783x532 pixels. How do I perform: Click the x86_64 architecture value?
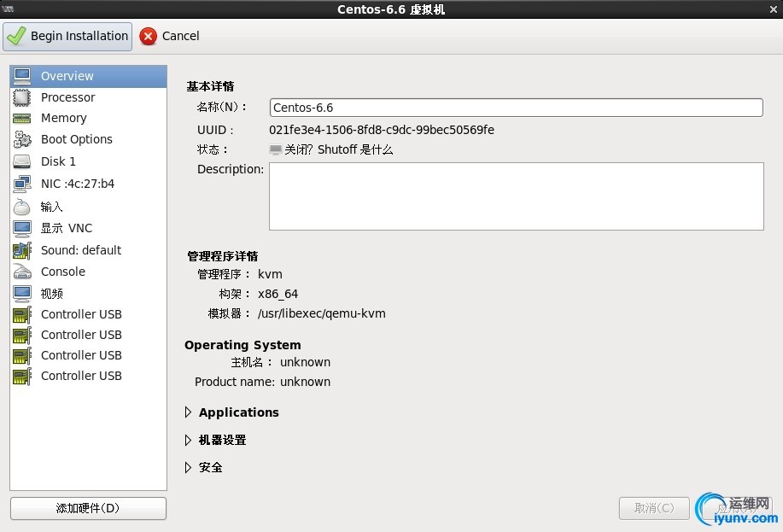point(278,294)
